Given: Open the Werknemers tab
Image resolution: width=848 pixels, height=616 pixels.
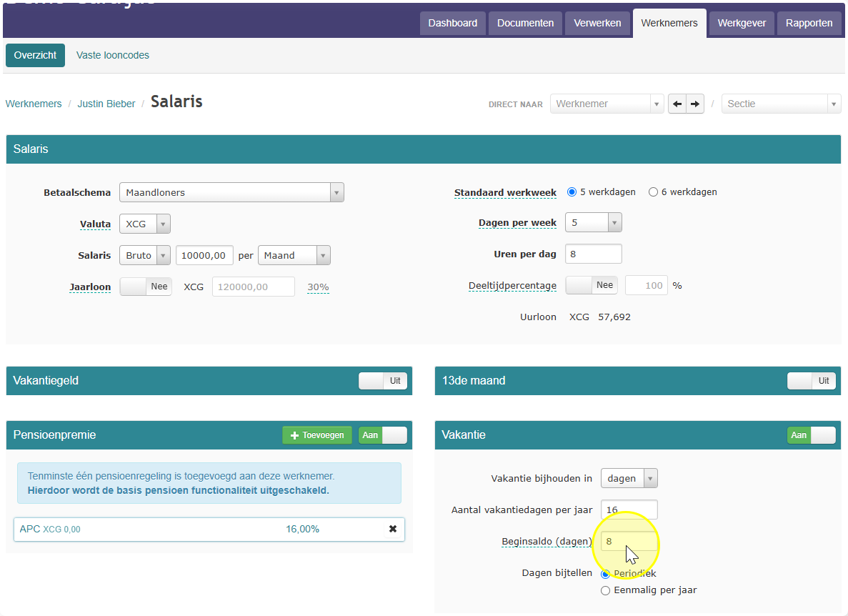Looking at the screenshot, I should 669,24.
